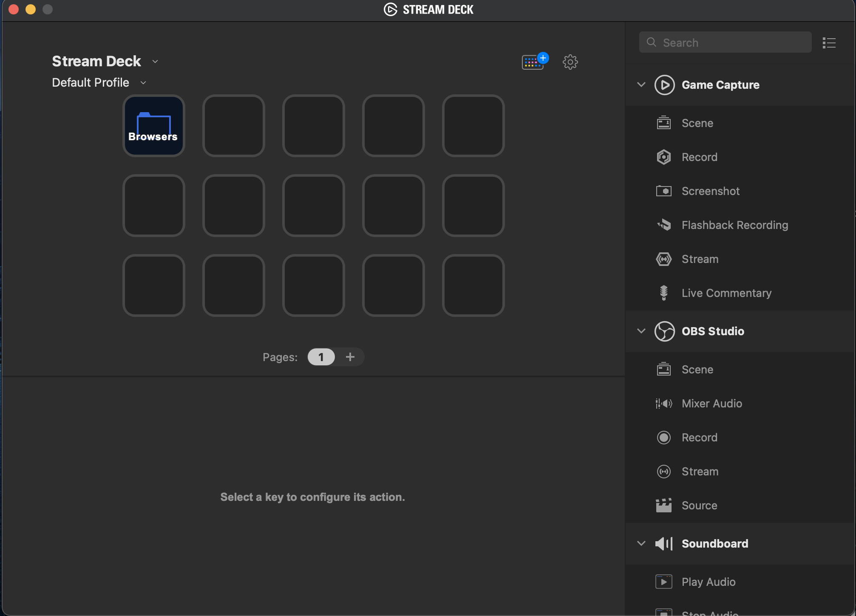Image resolution: width=856 pixels, height=616 pixels.
Task: Select the Game Capture Record icon
Action: [x=663, y=157]
